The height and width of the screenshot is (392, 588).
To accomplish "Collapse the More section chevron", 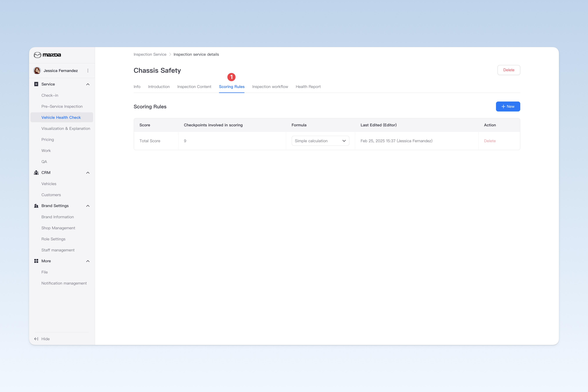I will tap(88, 261).
